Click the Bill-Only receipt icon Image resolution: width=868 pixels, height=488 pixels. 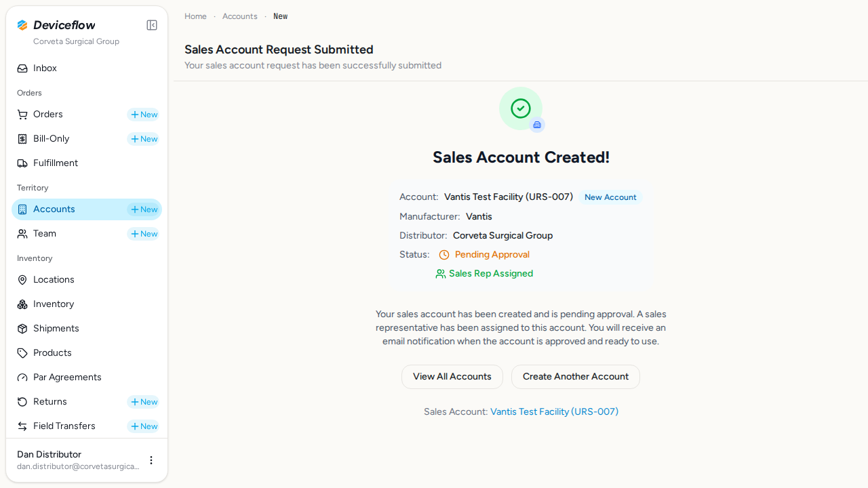(x=22, y=139)
